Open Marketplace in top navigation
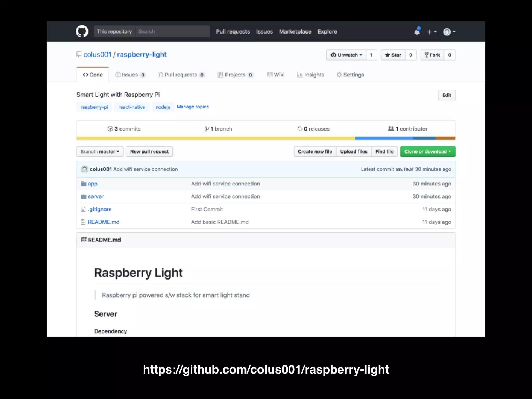 coord(295,31)
